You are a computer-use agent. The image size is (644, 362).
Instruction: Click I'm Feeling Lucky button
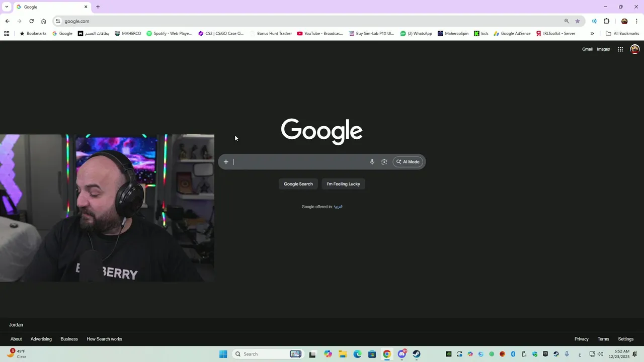click(344, 184)
